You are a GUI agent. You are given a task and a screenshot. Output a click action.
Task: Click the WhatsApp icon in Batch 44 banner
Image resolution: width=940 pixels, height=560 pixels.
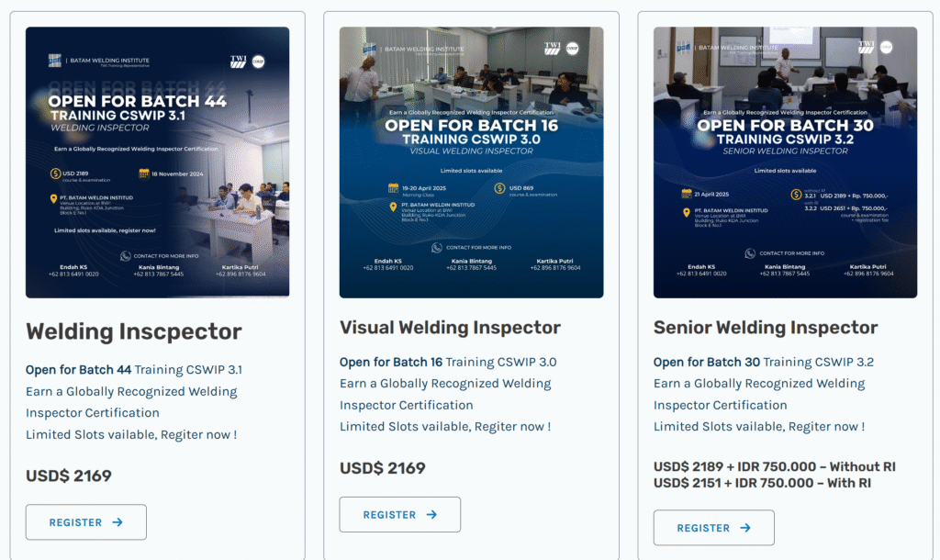[x=126, y=256]
